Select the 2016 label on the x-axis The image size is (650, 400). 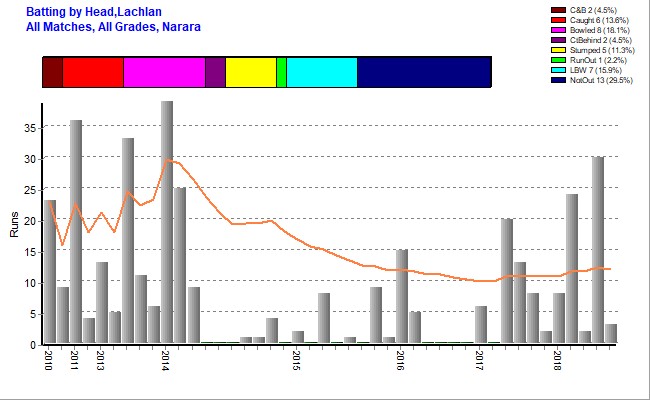(400, 360)
